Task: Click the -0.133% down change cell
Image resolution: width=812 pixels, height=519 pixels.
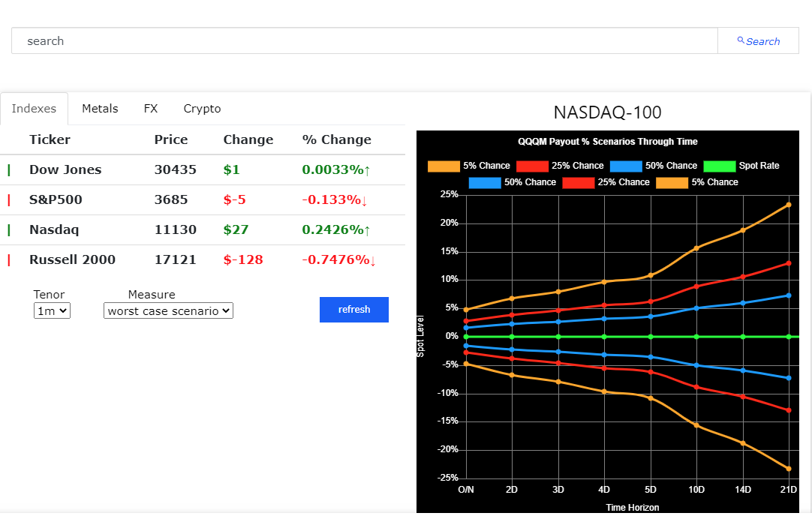Action: (335, 199)
